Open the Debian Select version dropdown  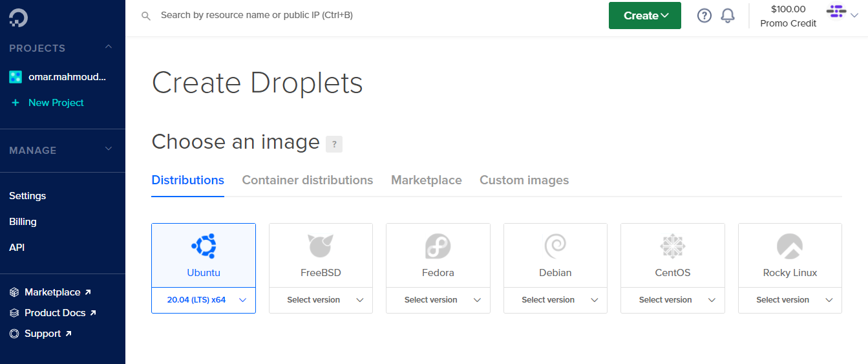pyautogui.click(x=555, y=300)
